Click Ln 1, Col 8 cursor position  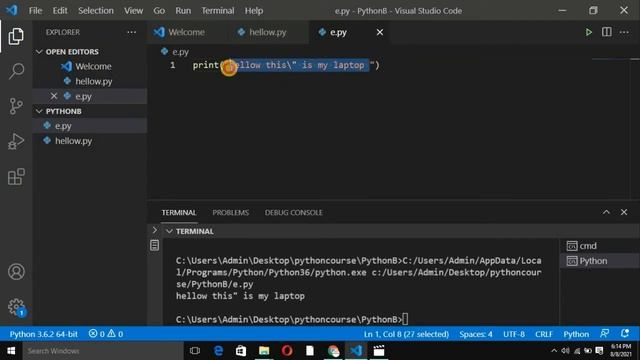[x=406, y=334]
